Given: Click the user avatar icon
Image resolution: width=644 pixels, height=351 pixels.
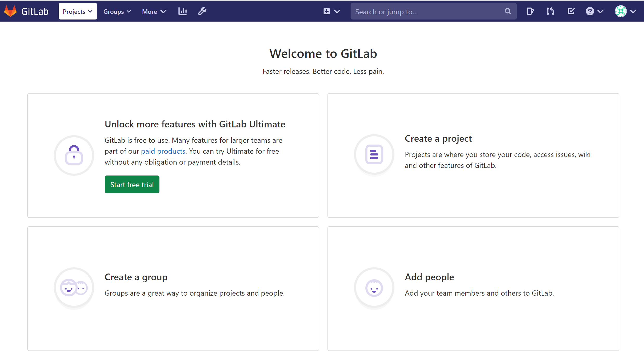Looking at the screenshot, I should click(621, 11).
